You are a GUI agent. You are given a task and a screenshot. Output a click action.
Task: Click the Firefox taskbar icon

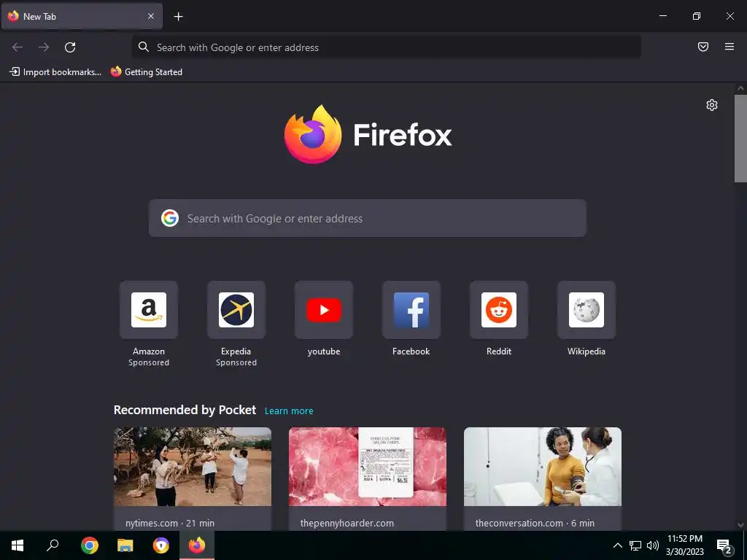point(197,545)
